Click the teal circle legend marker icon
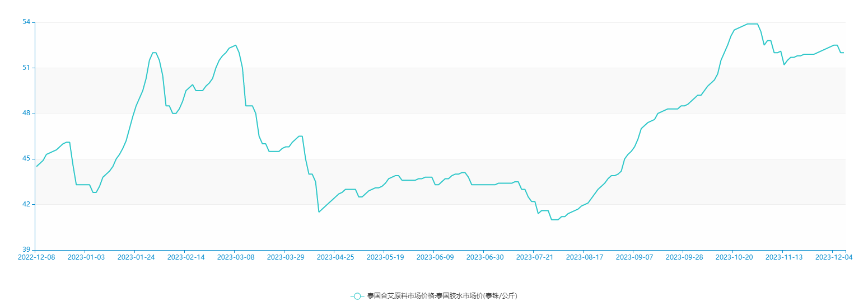868x306 pixels. [357, 296]
